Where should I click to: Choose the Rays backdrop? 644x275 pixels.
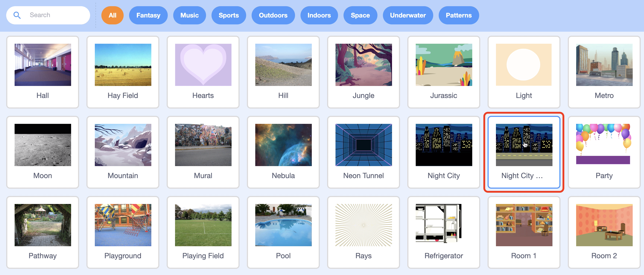363,232
